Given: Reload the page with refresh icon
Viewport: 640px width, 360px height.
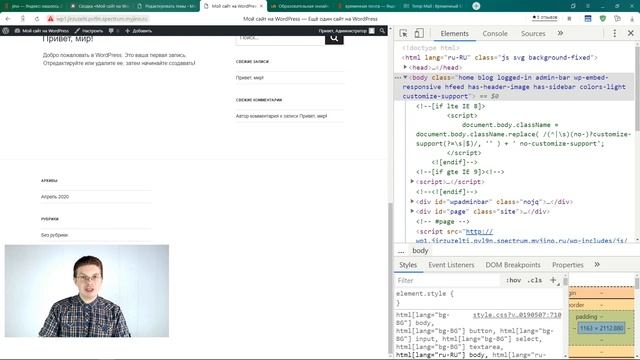Looking at the screenshot, I should click(37, 19).
